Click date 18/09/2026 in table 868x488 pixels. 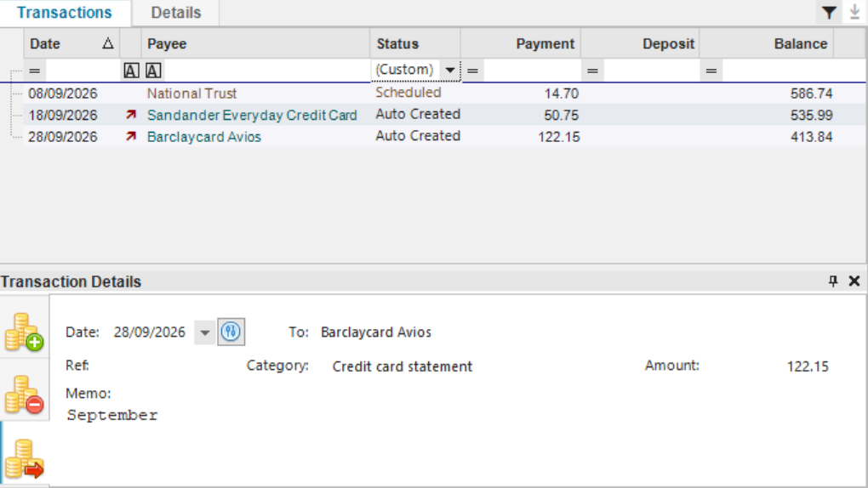63,115
